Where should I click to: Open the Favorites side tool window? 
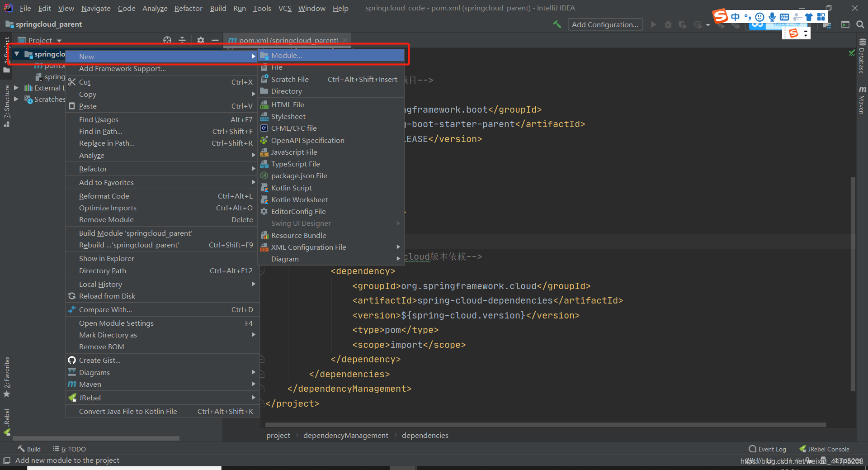(6, 377)
